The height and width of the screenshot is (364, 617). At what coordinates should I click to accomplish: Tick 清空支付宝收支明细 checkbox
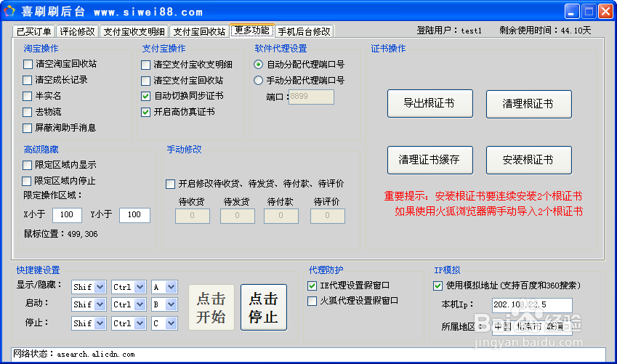tap(145, 65)
